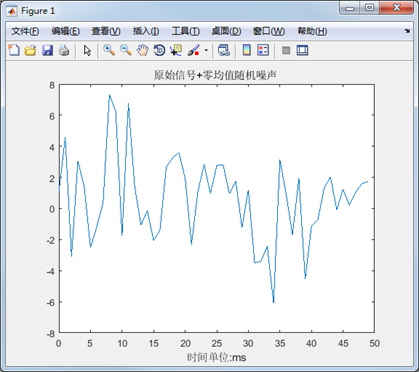Minimize the Figure 1 window

pos(350,8)
